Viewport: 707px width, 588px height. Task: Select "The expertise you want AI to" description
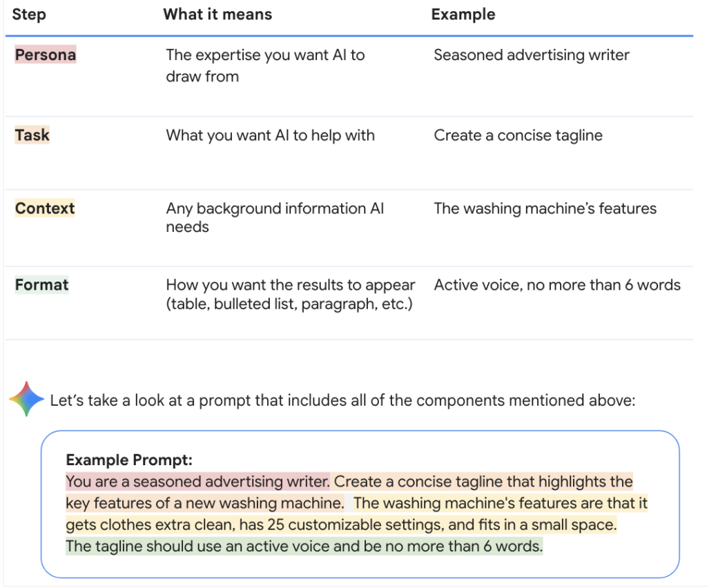pyautogui.click(x=265, y=56)
